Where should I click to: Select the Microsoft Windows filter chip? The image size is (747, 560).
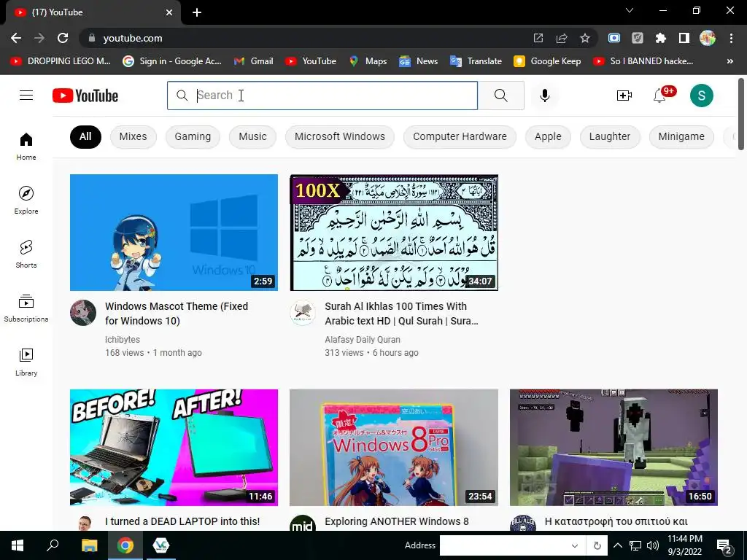[340, 136]
